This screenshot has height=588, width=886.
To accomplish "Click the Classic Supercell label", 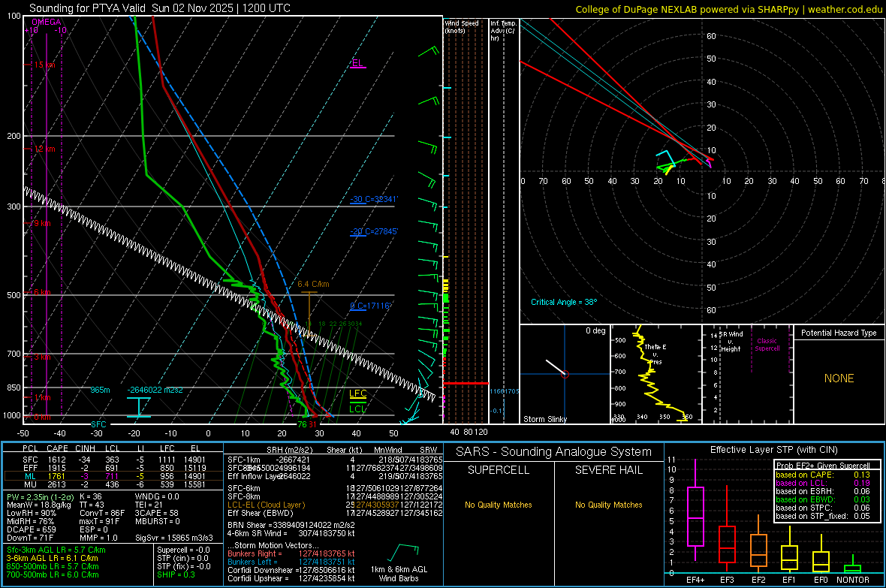I will pos(767,345).
